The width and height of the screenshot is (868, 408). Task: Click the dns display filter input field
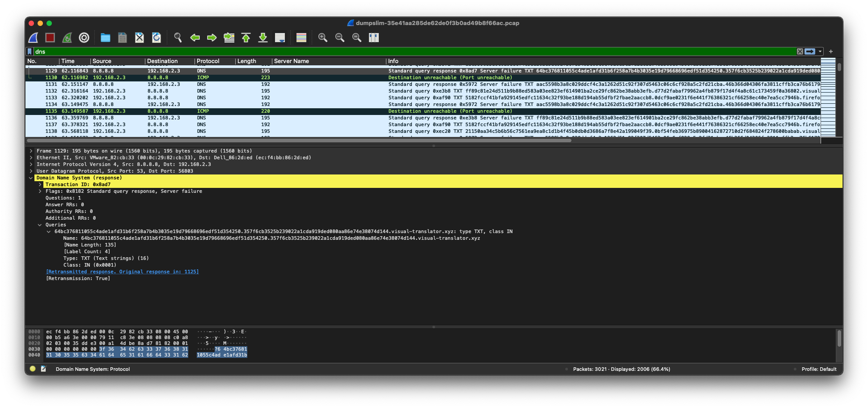tap(402, 51)
